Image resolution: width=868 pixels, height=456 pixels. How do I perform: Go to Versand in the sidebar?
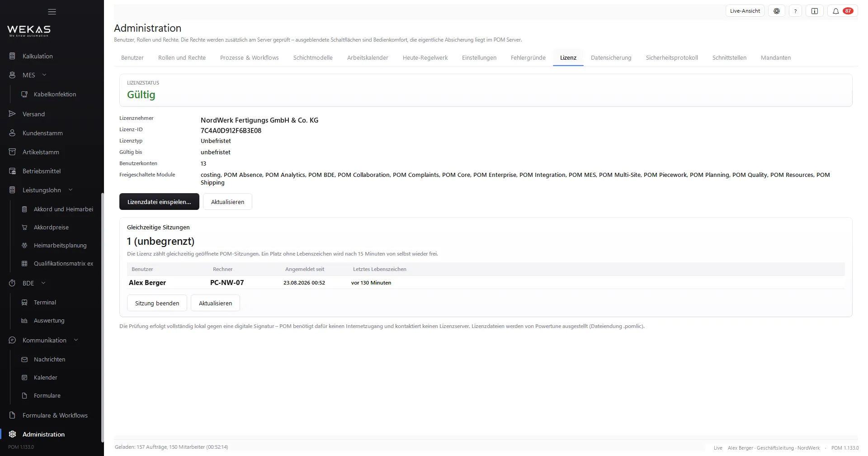[34, 114]
